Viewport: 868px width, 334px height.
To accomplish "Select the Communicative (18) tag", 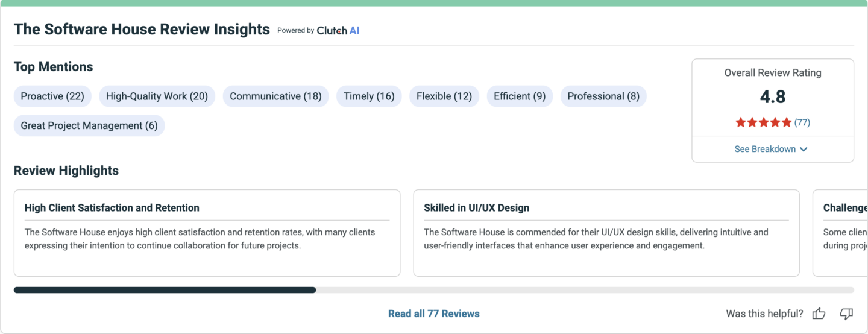I will coord(275,96).
